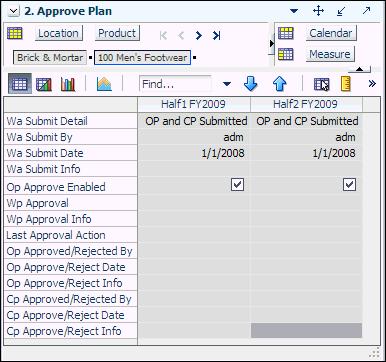Expand more toolbar options double chevron
This screenshot has height=362, width=386.
pos(372,84)
